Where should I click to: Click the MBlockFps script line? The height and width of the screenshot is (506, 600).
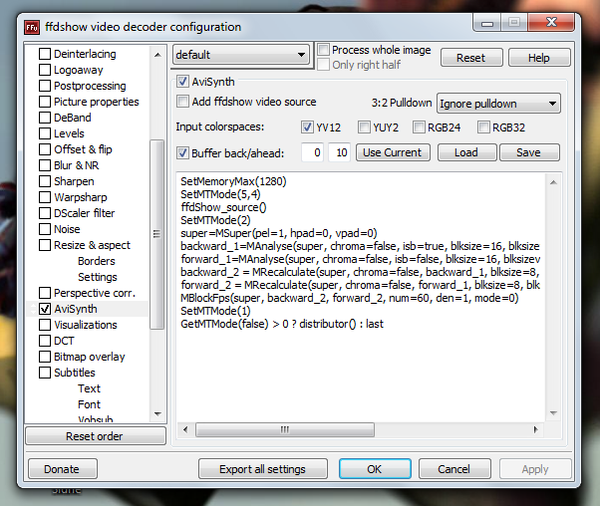click(349, 298)
